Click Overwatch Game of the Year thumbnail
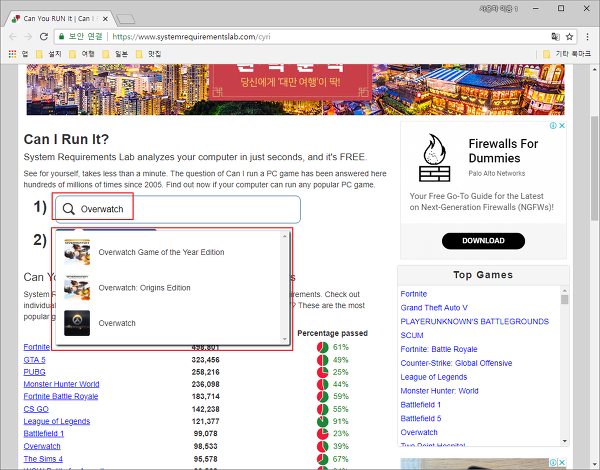Image resolution: width=600 pixels, height=470 pixels. tap(77, 252)
